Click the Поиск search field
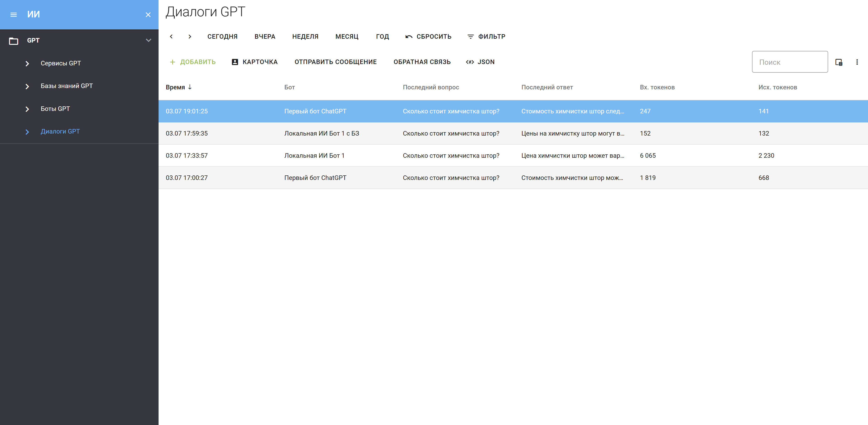Screen dimensions: 868x425 (789, 62)
